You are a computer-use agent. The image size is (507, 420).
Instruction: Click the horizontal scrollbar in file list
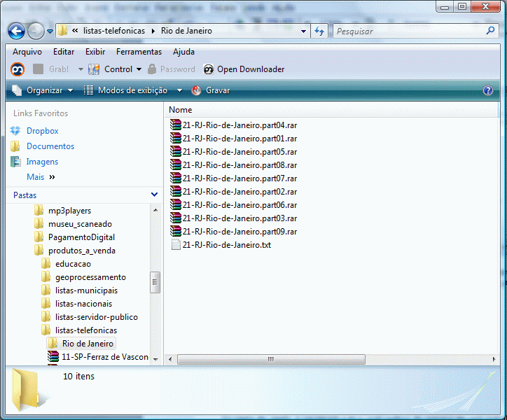pyautogui.click(x=270, y=359)
